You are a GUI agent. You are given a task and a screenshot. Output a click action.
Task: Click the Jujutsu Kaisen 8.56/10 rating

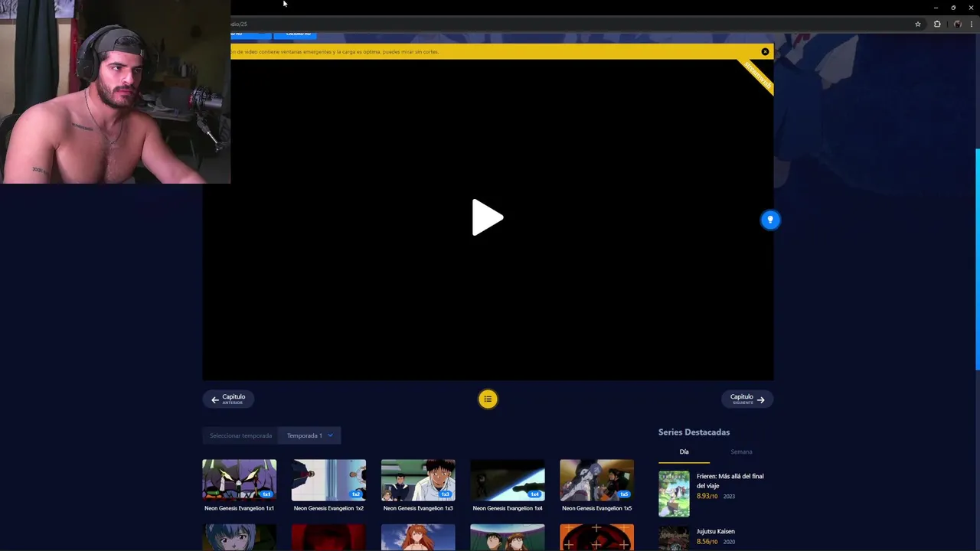[x=707, y=542]
